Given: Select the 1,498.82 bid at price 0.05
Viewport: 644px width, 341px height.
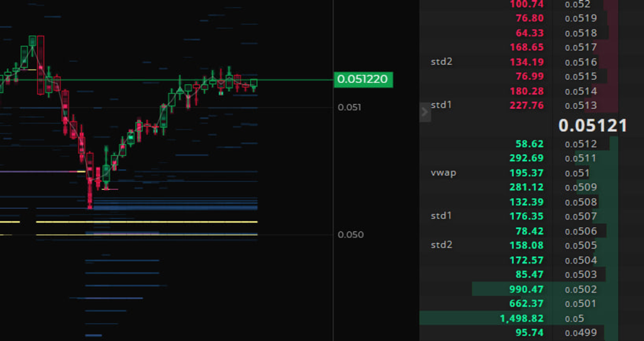Looking at the screenshot, I should (x=522, y=318).
